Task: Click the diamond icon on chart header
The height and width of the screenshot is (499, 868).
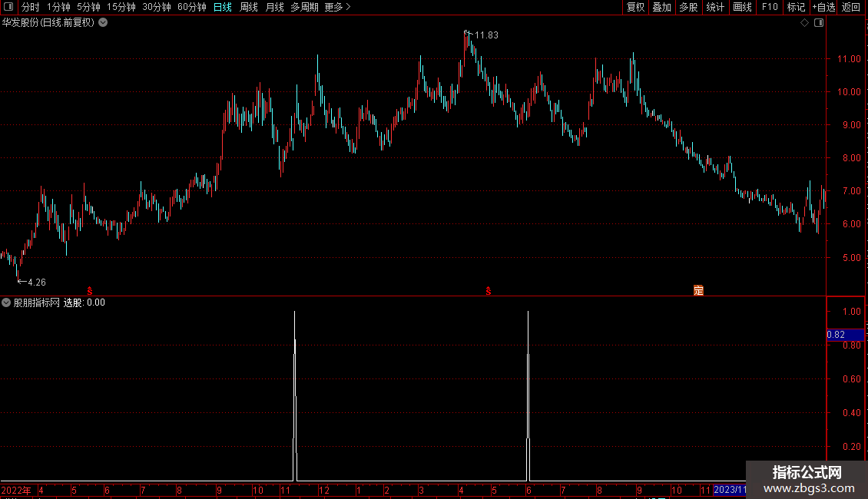Action: [x=805, y=23]
